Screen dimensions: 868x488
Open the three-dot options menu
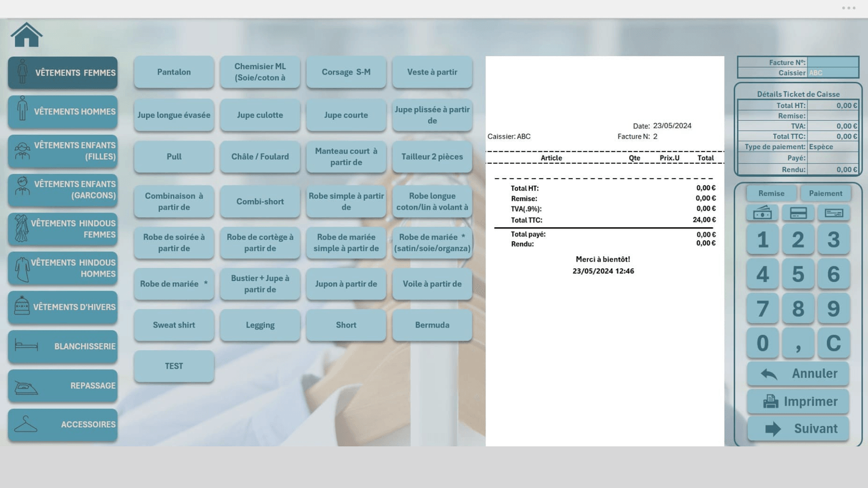tap(848, 8)
